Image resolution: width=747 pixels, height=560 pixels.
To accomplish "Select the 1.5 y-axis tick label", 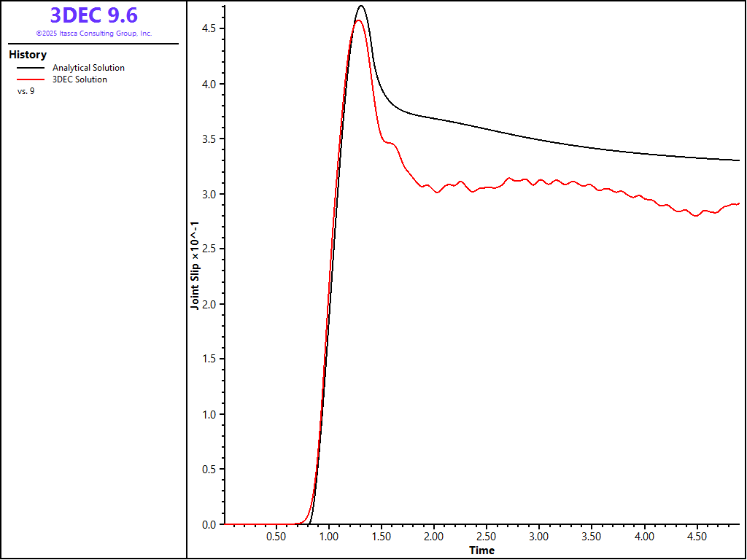I will tap(208, 359).
